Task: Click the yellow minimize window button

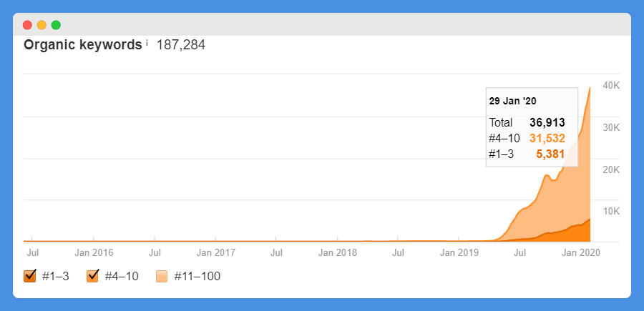Action: point(42,25)
